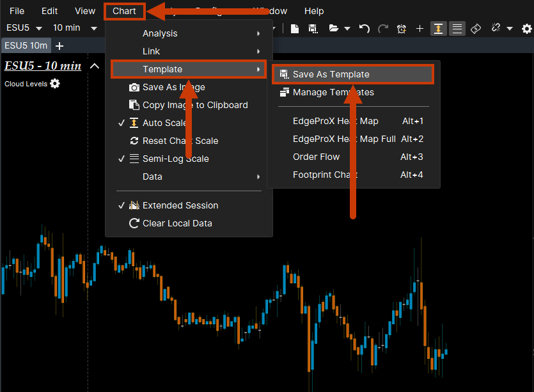Viewport: 534px width, 392px height.
Task: Click Clear Local Data option
Action: pos(177,223)
